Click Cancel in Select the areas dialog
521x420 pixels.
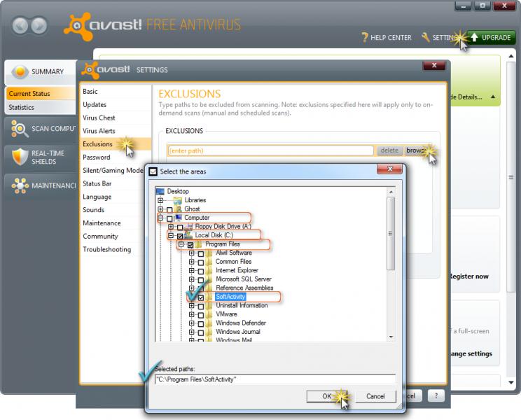[375, 396]
